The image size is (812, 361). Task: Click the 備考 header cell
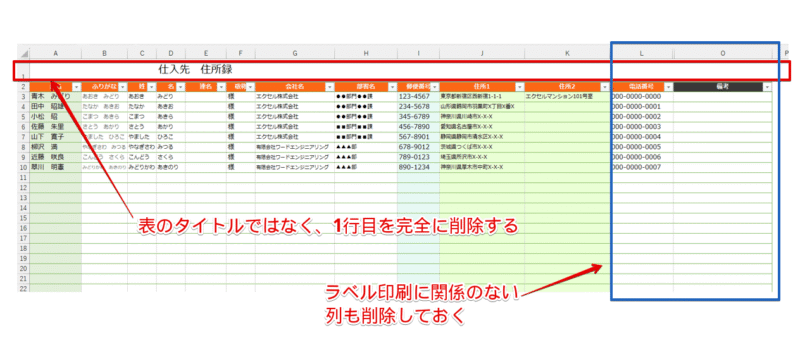(723, 87)
